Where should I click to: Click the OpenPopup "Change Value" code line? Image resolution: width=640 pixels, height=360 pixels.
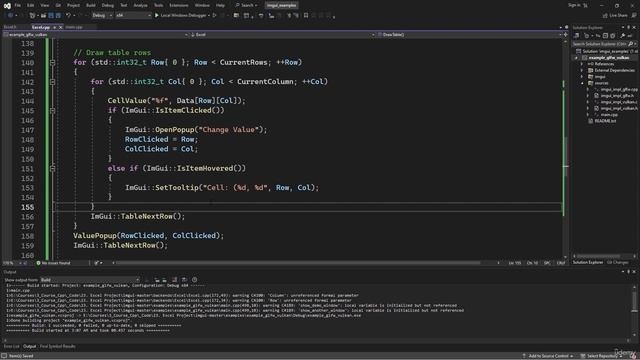196,130
